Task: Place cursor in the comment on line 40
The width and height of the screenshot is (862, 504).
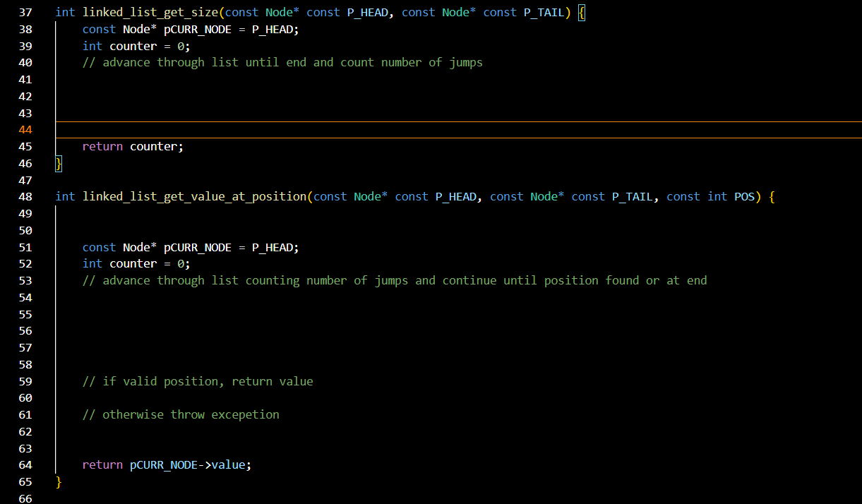Action: pos(282,62)
